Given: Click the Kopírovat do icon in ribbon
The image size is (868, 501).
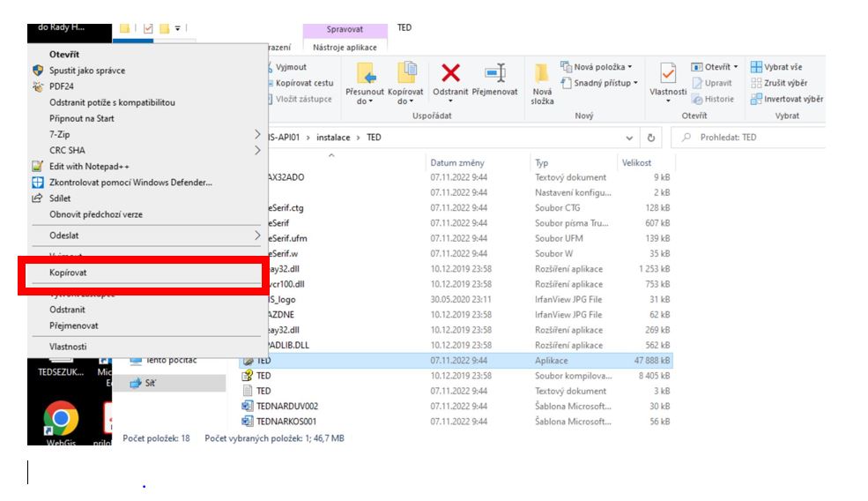Looking at the screenshot, I should (405, 72).
